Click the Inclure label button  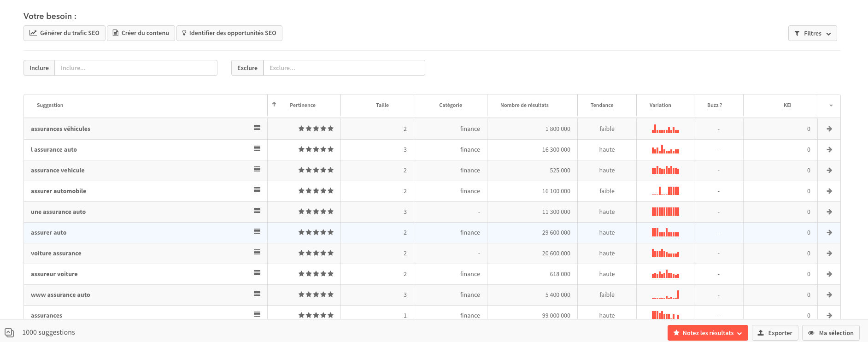click(x=39, y=68)
